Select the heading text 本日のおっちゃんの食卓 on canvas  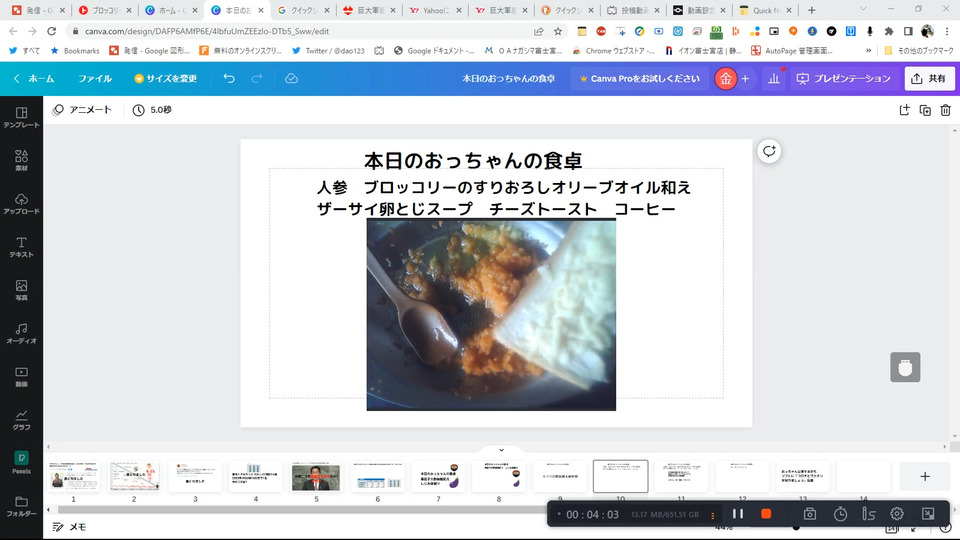473,160
